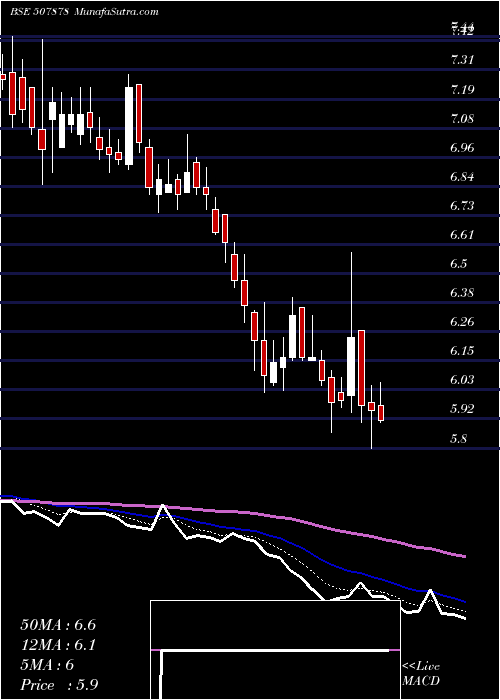
Task: Click the Price : 5.9 readout
Action: click(59, 684)
